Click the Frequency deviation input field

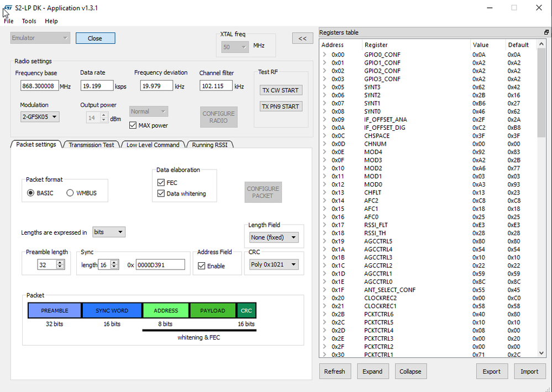click(x=156, y=86)
